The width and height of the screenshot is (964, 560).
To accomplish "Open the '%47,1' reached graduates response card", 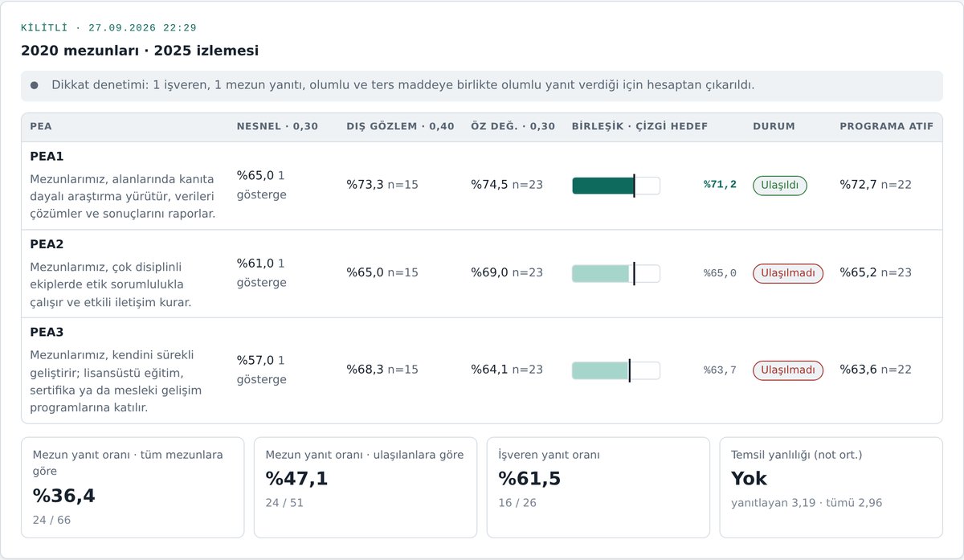I will [366, 488].
